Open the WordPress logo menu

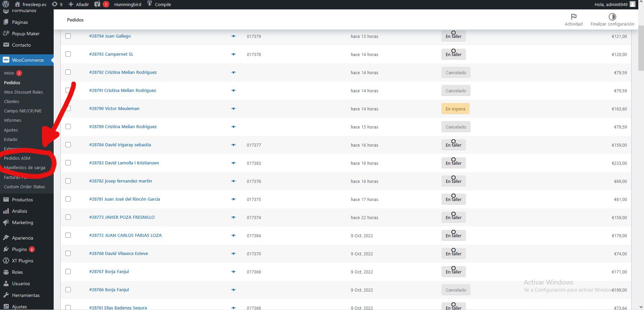(x=6, y=4)
